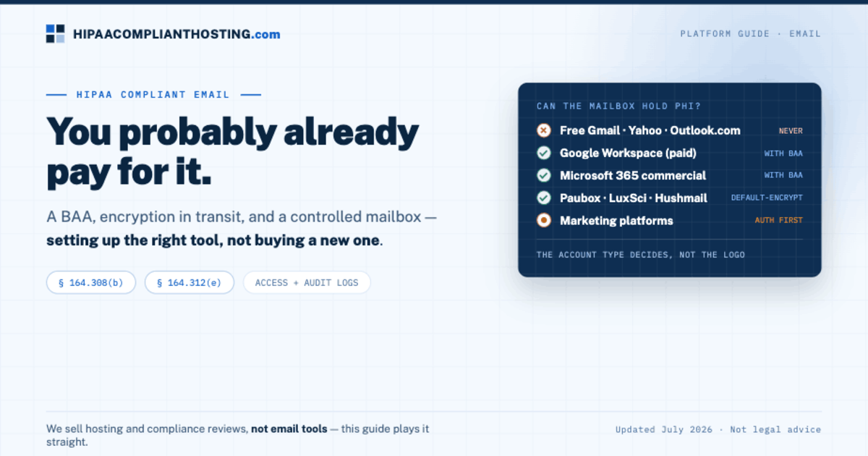
Task: Click the HIPAA COMPLIANT EMAIL section label
Action: click(153, 94)
